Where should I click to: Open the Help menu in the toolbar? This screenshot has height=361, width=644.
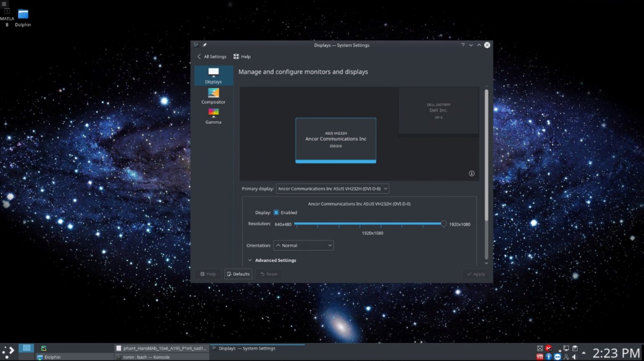242,57
